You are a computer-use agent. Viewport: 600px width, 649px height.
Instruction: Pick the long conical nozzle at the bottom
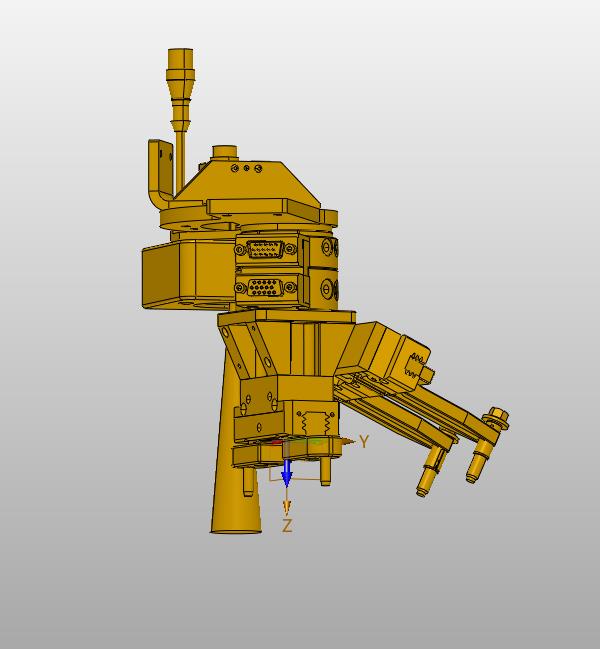coord(234,443)
